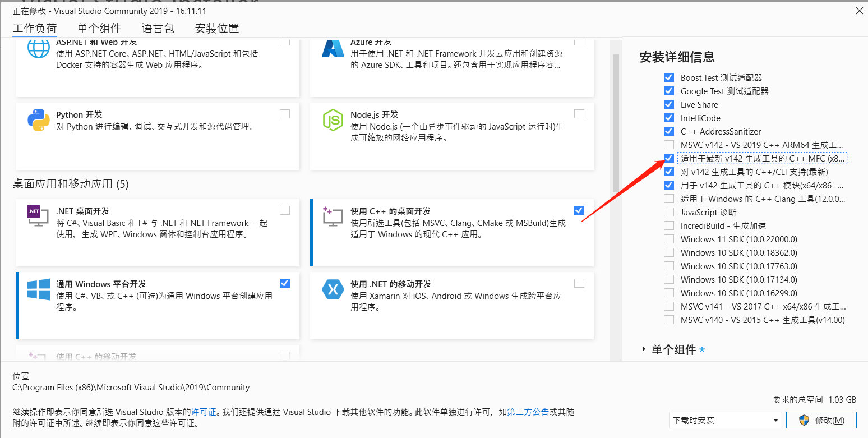The image size is (868, 438).
Task: Toggle the v142 C++ MFC checkbox
Action: 668,158
